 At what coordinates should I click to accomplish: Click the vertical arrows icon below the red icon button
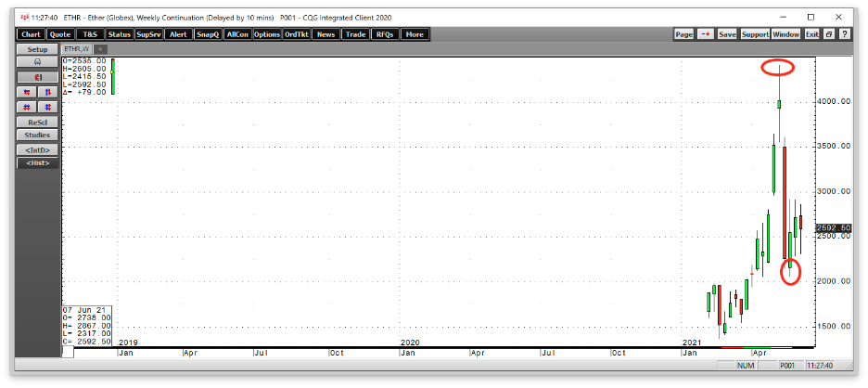pyautogui.click(x=47, y=92)
